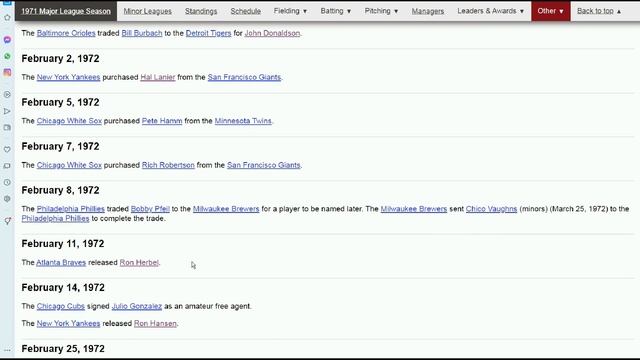Viewport: 640px width, 360px height.
Task: Open Chicago White Sox link in Rich Robertson row
Action: coord(69,165)
